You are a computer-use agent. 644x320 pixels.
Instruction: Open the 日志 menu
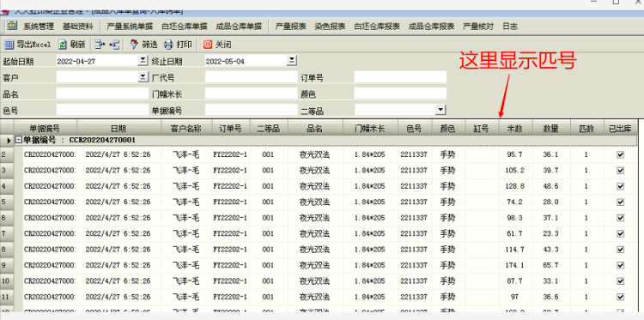(x=510, y=27)
